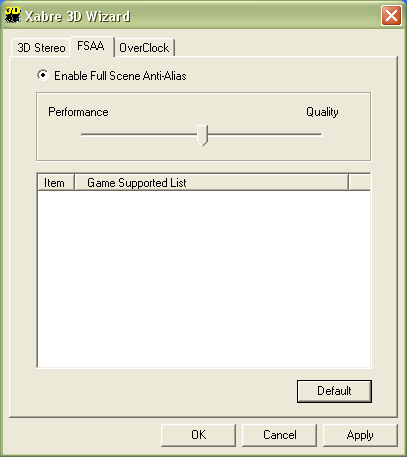Open the OverClock tab
The height and width of the screenshot is (457, 407).
[144, 48]
